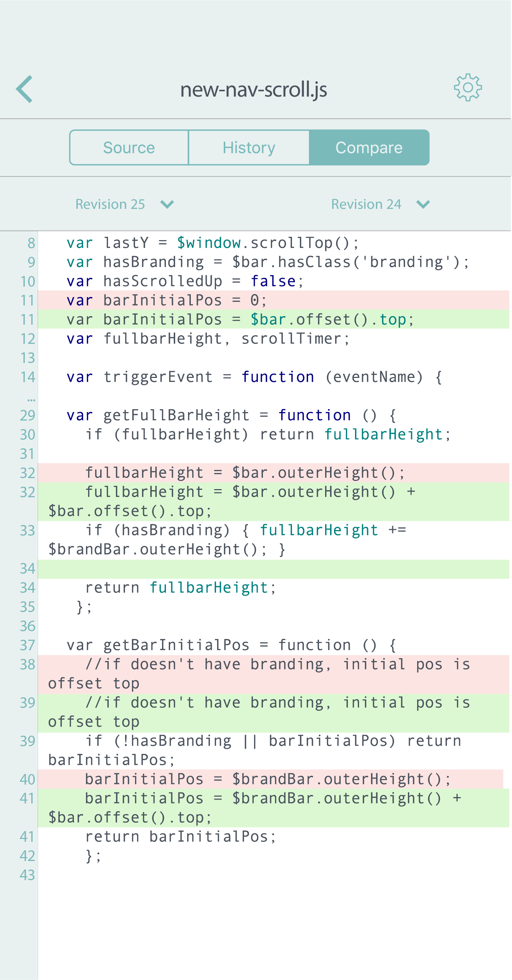The height and width of the screenshot is (980, 512).
Task: Tap line number 8 in the gutter
Action: pos(31,243)
